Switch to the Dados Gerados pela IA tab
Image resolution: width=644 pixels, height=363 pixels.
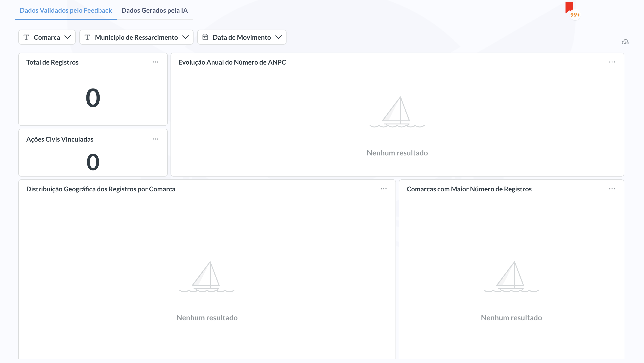pyautogui.click(x=154, y=11)
